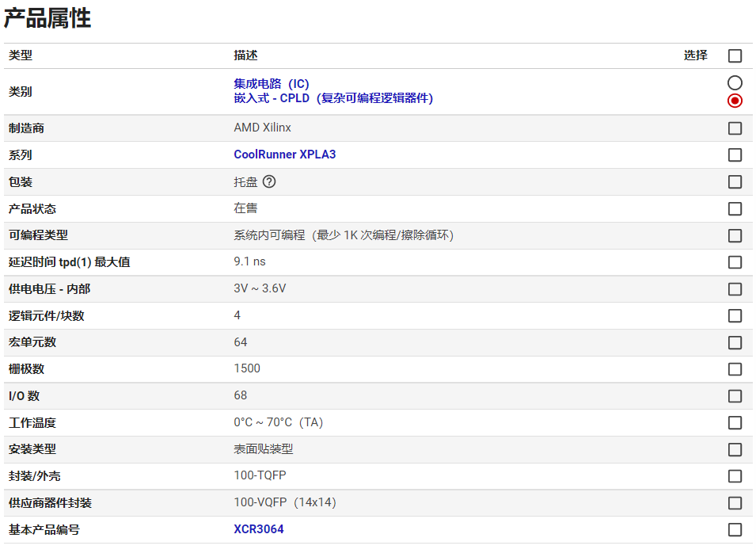756x557 pixels.
Task: Select the 集成电路 (IC) radio button
Action: [x=735, y=83]
